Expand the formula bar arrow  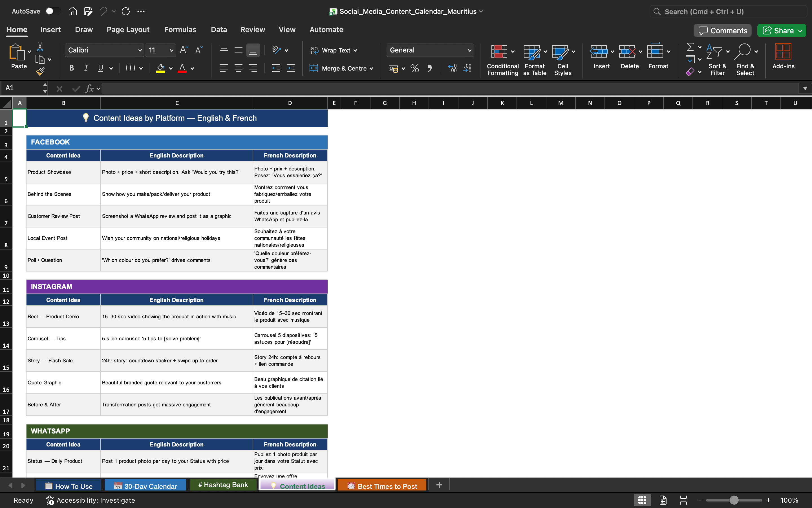pyautogui.click(x=805, y=89)
